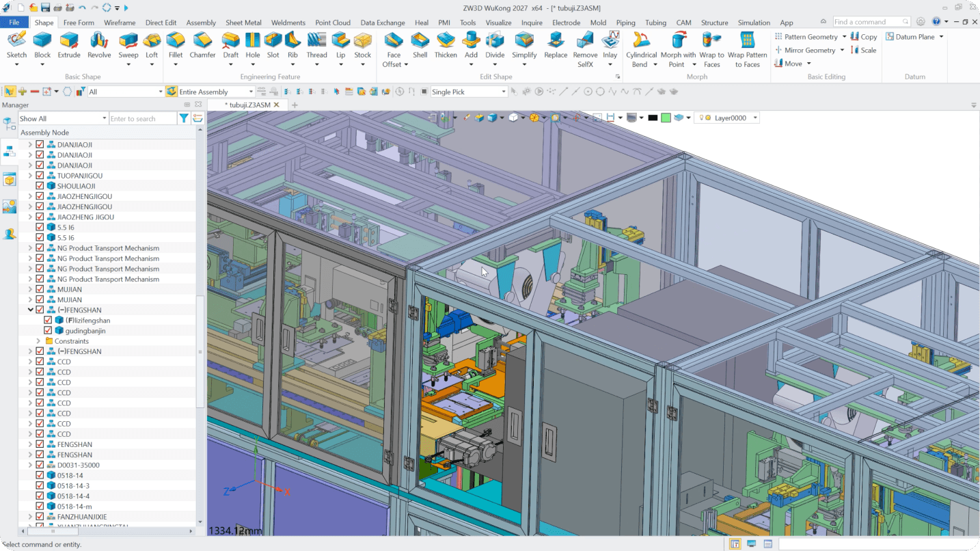Uncheck the 0518-14-3 checkbox

(40, 486)
